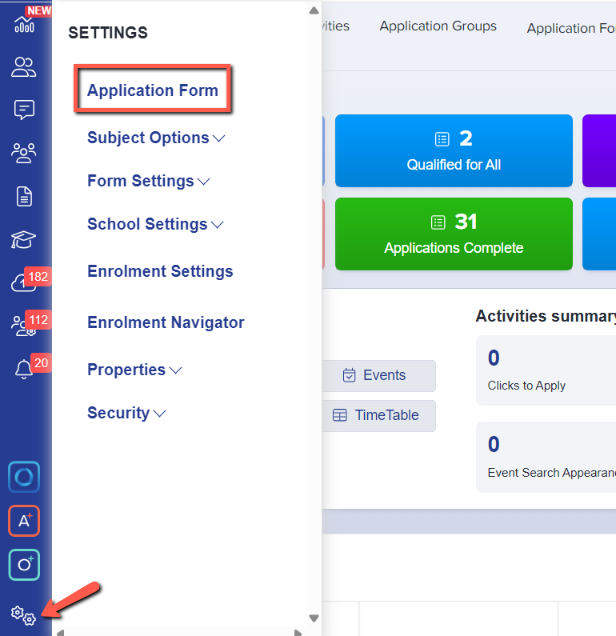Open notifications bell with 20 badge
Viewport: 616px width, 636px height.
[24, 370]
